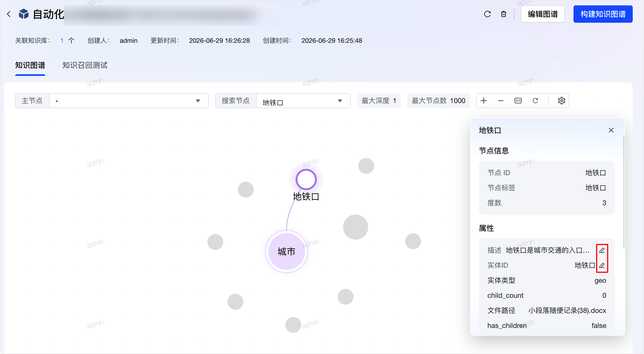This screenshot has height=354, width=644.
Task: Click the 最大节点数 1000 field
Action: click(x=438, y=101)
